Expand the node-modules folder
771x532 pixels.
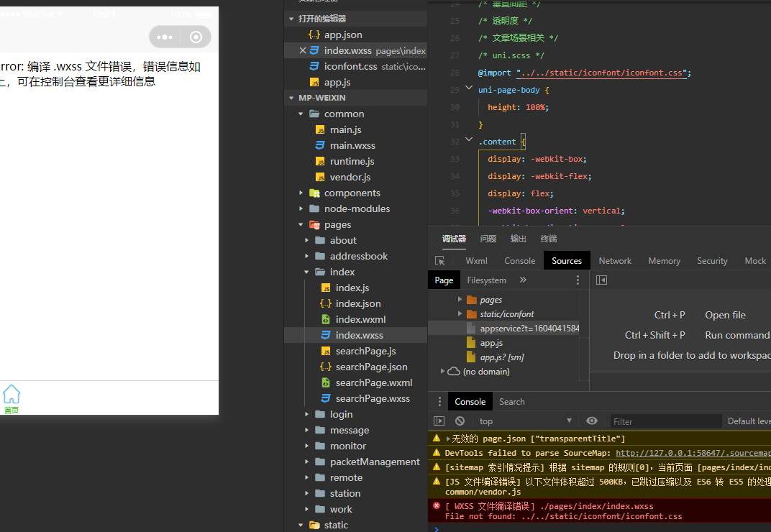301,208
